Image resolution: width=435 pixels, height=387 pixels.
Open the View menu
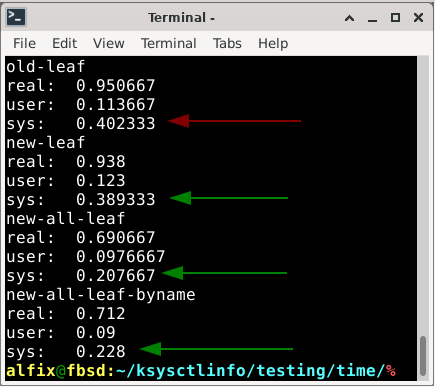[109, 43]
